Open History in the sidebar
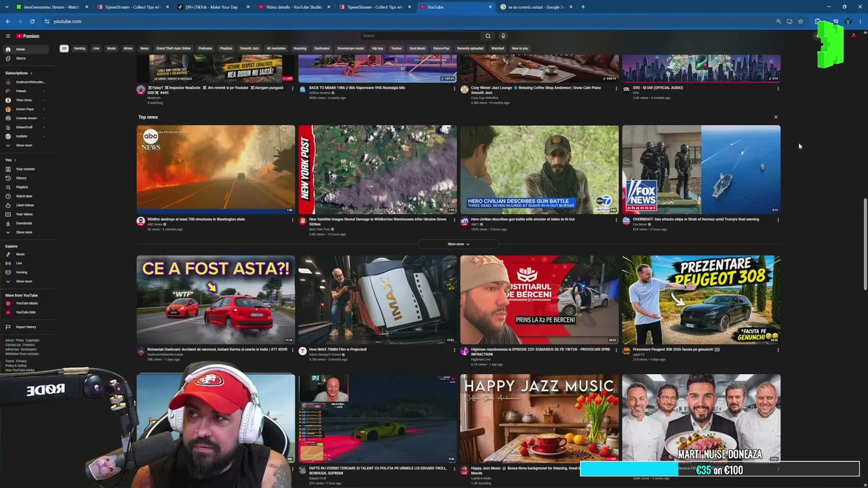 (x=20, y=178)
